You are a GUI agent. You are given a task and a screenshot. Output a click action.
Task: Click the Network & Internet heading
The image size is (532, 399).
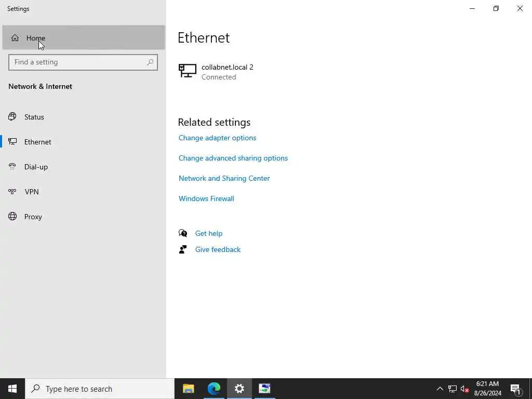(41, 87)
